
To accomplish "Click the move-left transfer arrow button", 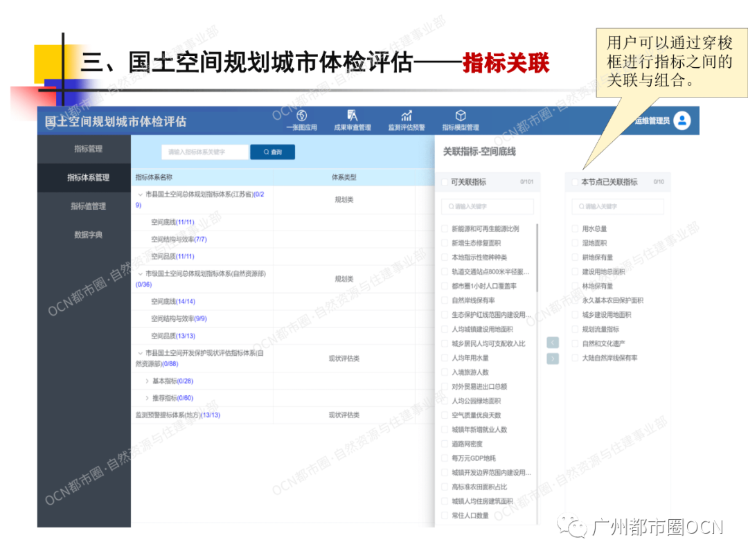I will [553, 343].
